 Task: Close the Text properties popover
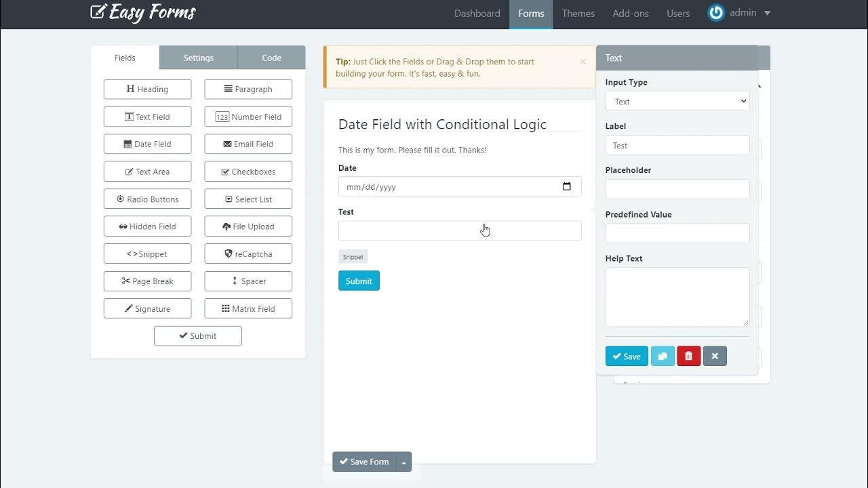pos(715,357)
